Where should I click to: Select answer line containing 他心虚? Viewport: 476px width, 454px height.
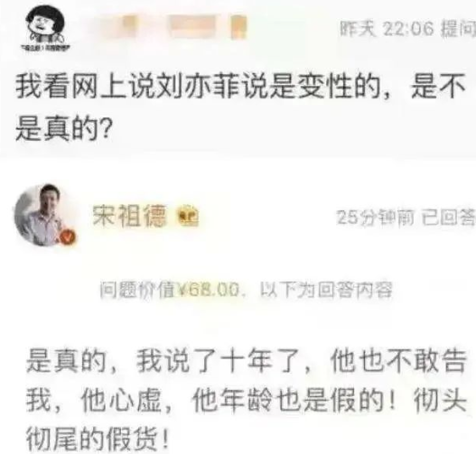(x=247, y=400)
